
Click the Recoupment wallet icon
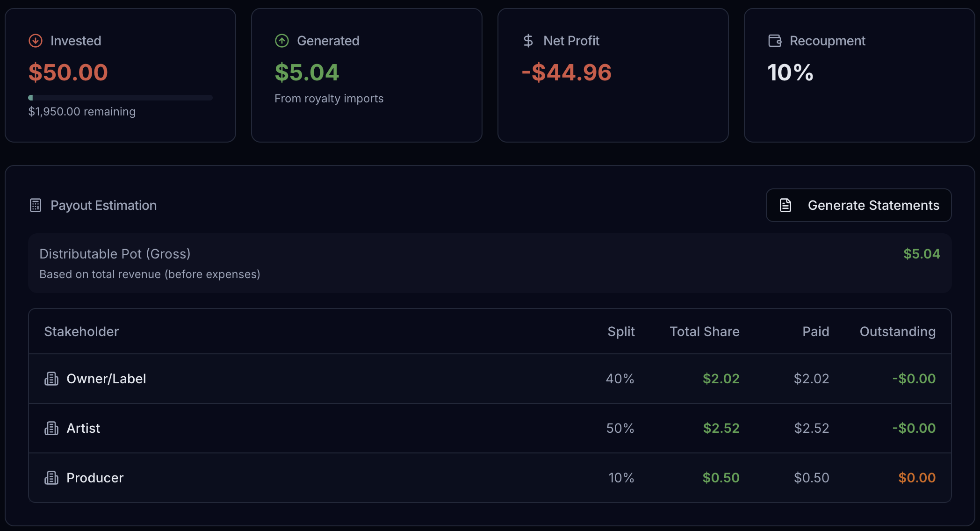pos(775,41)
